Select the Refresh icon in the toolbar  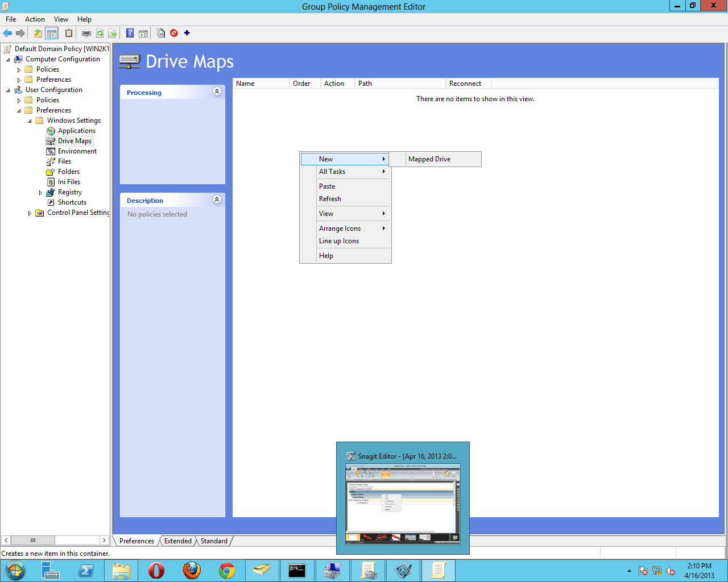pos(100,33)
